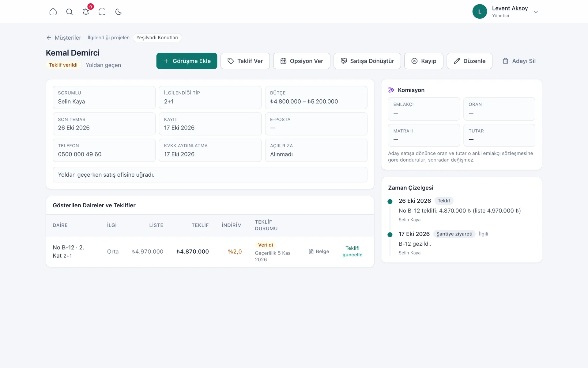Click the Verildi offer status badge

click(266, 245)
